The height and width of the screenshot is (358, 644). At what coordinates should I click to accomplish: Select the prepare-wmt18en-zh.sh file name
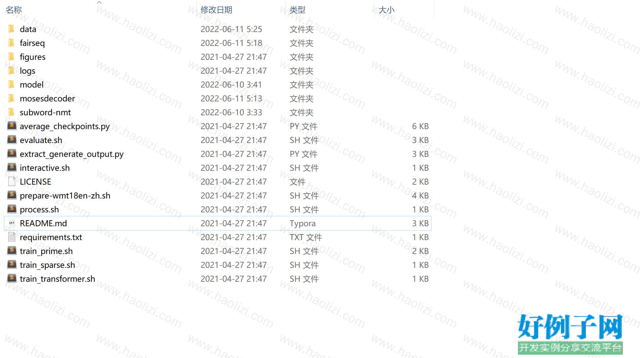pyautogui.click(x=65, y=196)
